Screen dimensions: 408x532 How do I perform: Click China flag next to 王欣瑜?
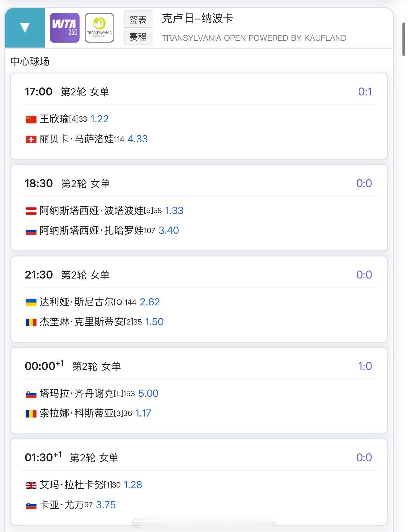pos(31,119)
